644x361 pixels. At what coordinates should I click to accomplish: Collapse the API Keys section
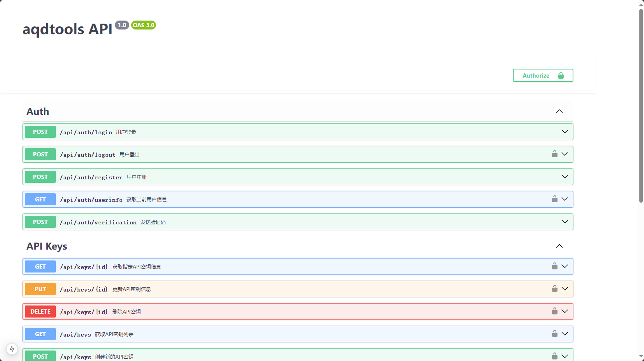click(559, 246)
